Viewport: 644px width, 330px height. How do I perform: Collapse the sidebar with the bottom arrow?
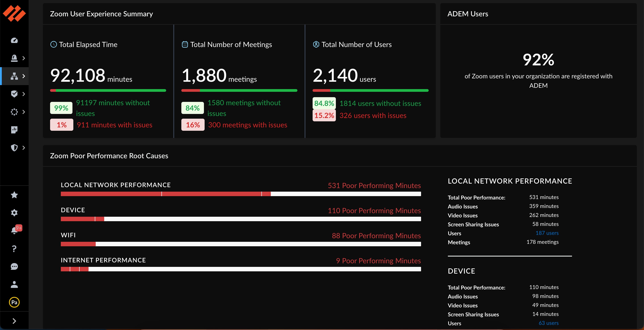[x=14, y=321]
